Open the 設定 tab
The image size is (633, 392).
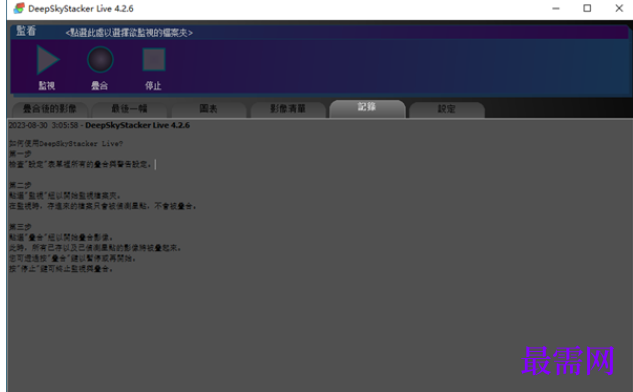(x=446, y=109)
